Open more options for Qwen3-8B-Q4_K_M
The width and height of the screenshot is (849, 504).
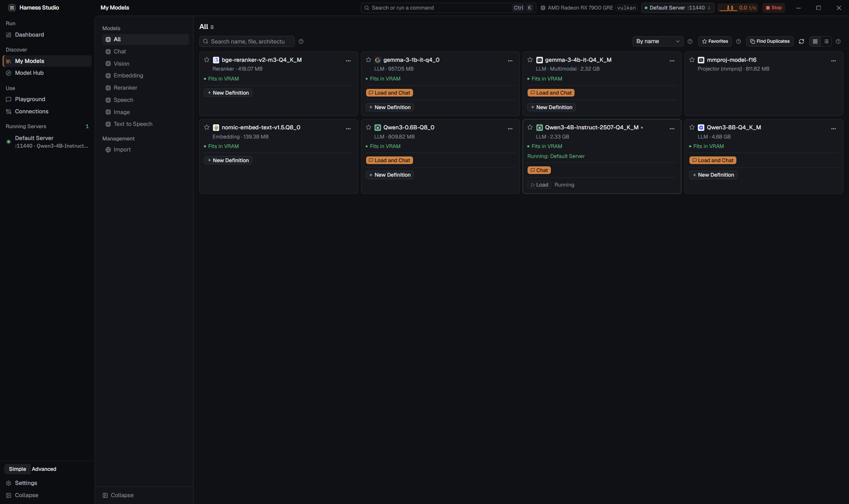pyautogui.click(x=833, y=129)
